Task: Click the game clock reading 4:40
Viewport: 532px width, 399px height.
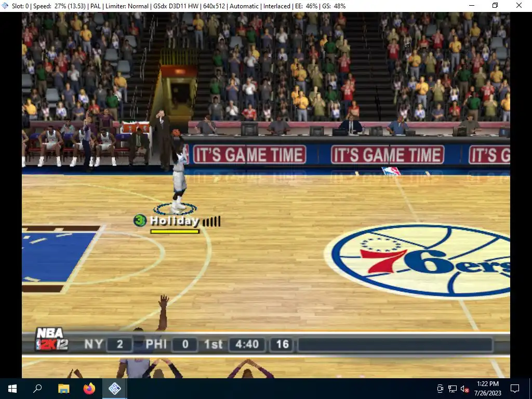Action: [247, 344]
